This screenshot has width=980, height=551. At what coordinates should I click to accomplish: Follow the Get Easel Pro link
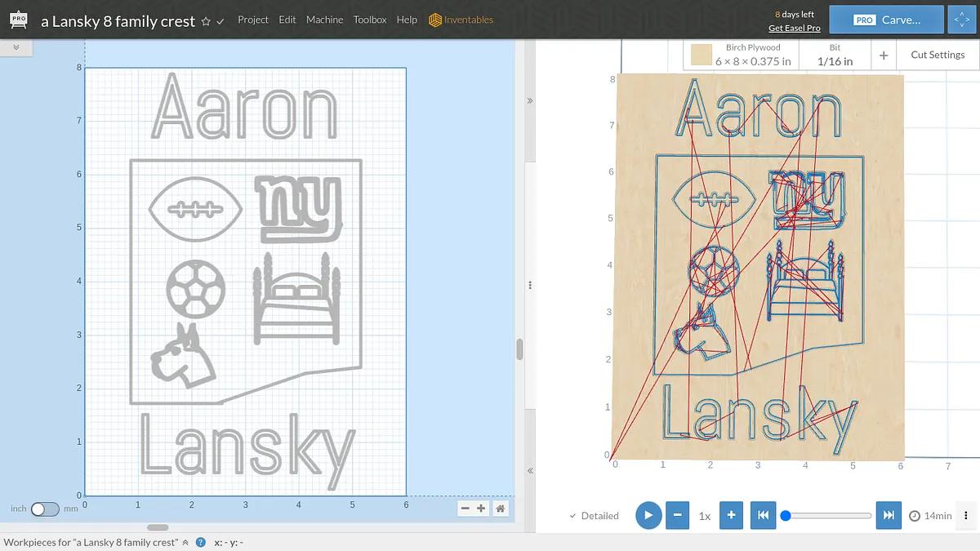(794, 28)
